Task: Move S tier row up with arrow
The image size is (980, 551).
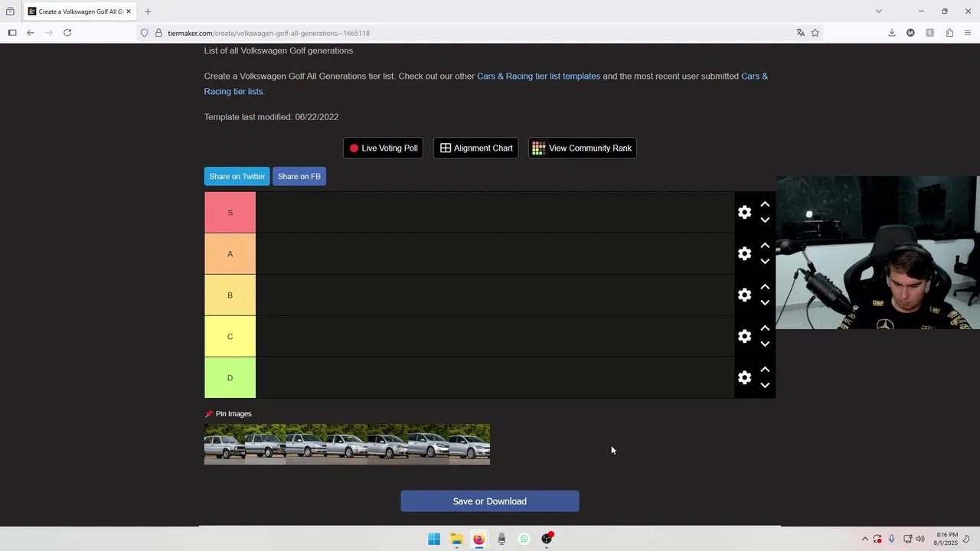Action: pos(765,204)
